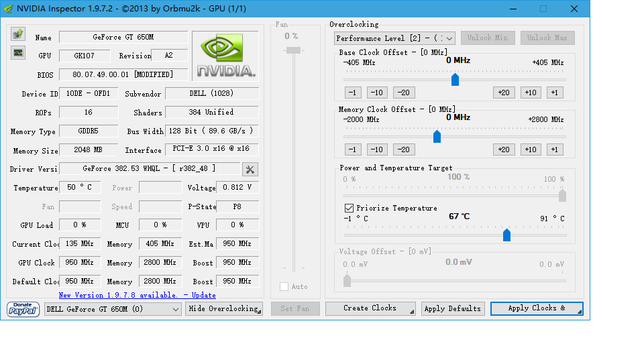Screen dimensions: 644x362
Task: Click the Memory Size field 2048 MB
Action: coord(89,149)
